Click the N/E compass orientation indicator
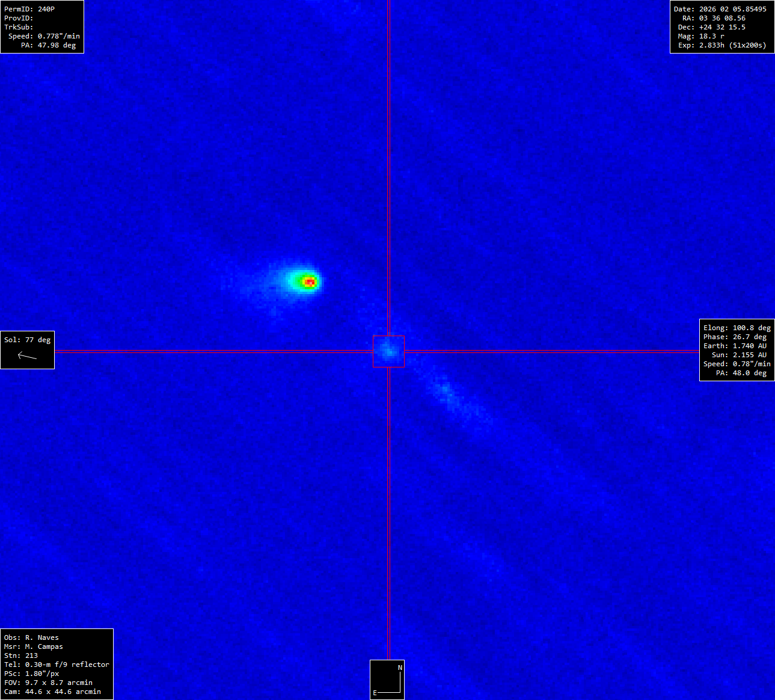The height and width of the screenshot is (700, 775). coord(387,680)
